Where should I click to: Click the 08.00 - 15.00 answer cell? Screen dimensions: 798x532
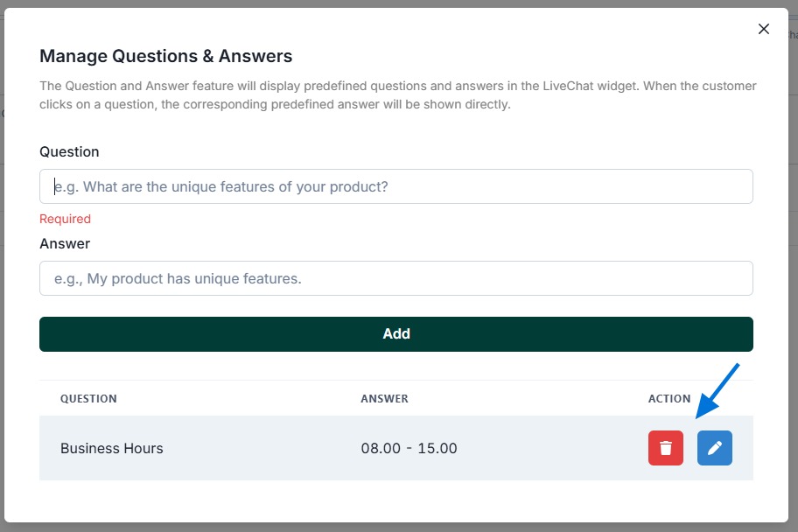[409, 448]
